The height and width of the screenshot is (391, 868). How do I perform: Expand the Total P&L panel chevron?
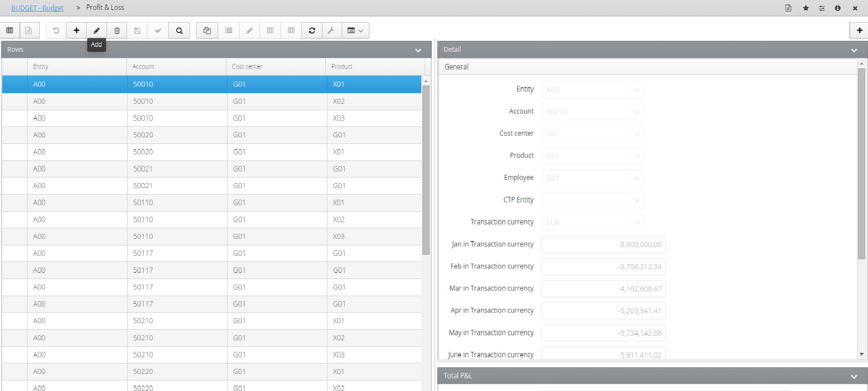(x=854, y=377)
